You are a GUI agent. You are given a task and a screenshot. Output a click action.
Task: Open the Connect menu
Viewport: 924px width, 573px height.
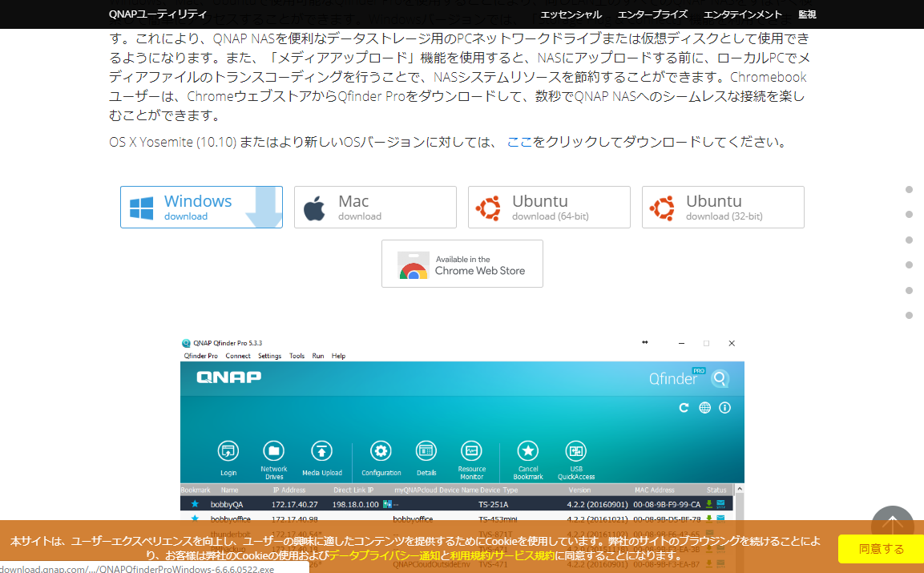tap(238, 356)
